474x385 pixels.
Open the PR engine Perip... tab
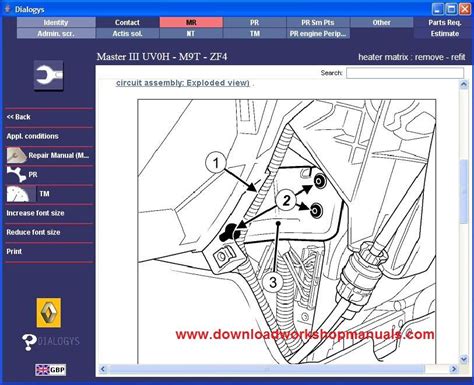(x=318, y=33)
